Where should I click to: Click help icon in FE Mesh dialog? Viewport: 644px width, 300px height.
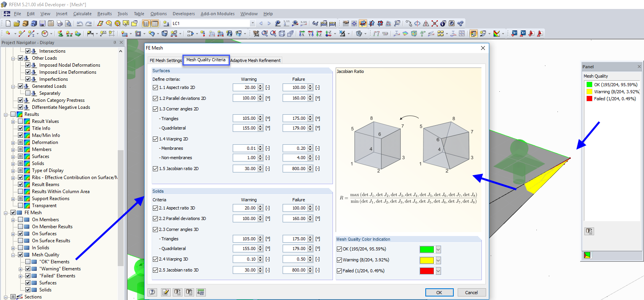[x=152, y=292]
